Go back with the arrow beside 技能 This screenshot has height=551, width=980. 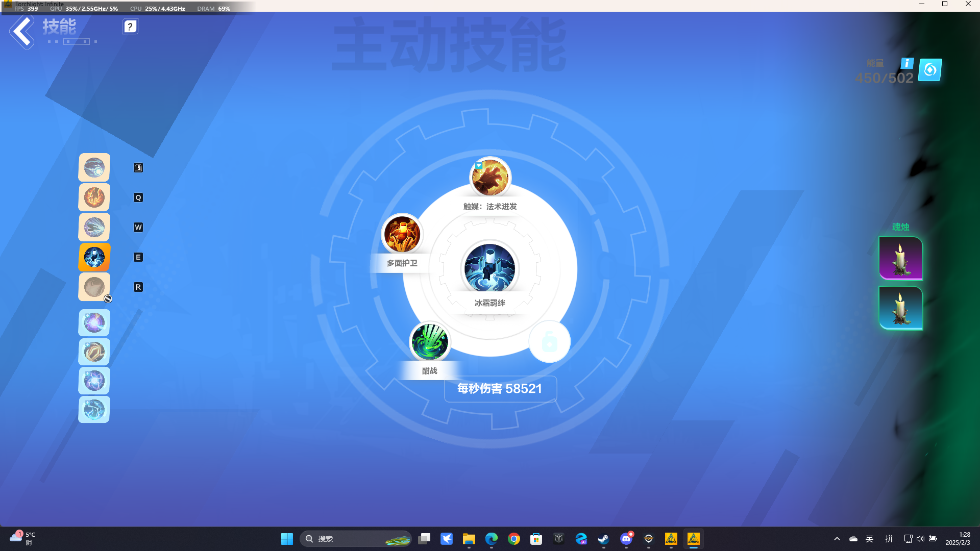point(22,32)
